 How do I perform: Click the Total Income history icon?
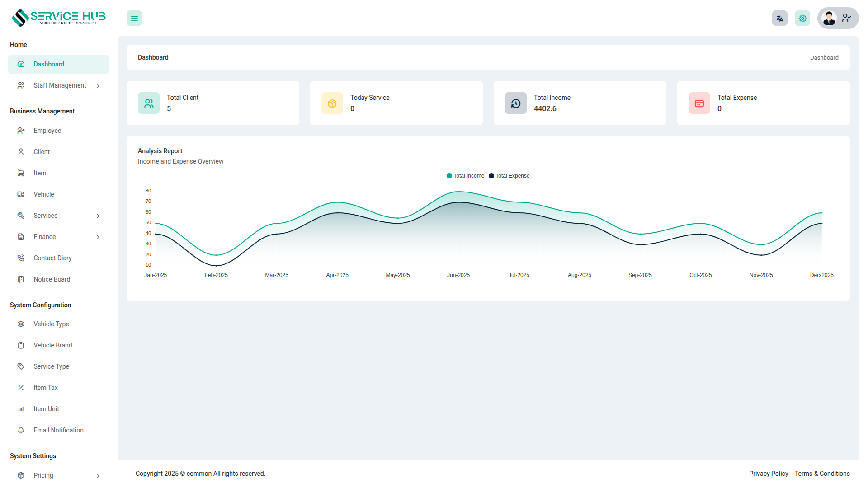tap(516, 103)
